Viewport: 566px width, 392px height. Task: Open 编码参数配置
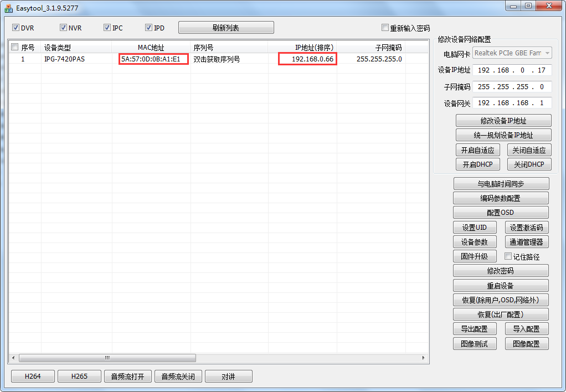tap(501, 198)
